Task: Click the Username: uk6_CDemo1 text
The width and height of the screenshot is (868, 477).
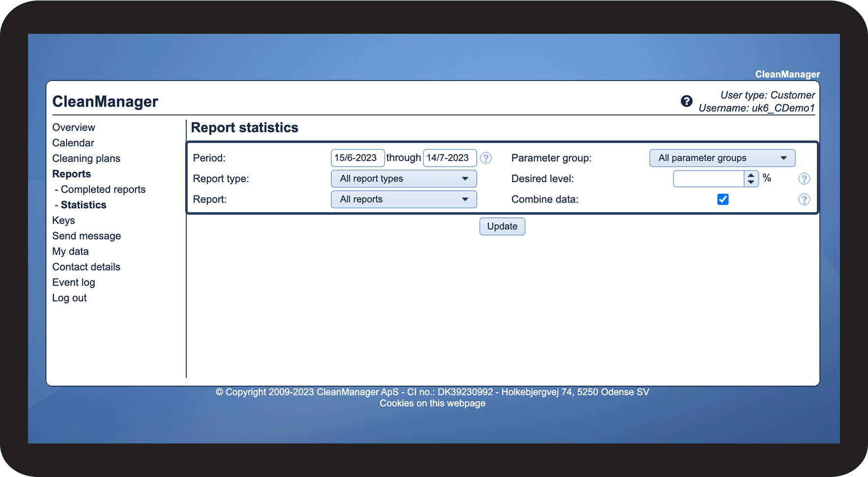Action: click(x=756, y=108)
